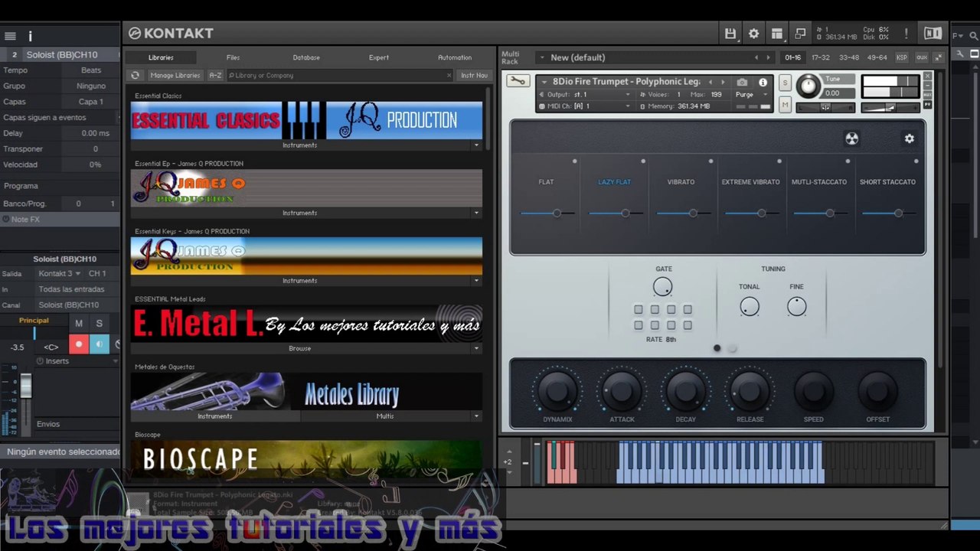Solo the Fire Trumpet instrument

point(785,82)
